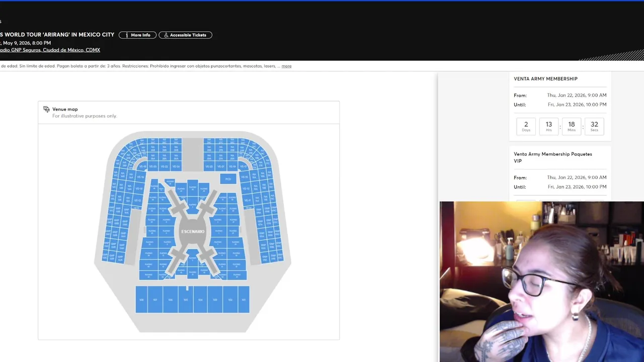
Task: Select section VE-23 on the venue map
Action: point(209,166)
